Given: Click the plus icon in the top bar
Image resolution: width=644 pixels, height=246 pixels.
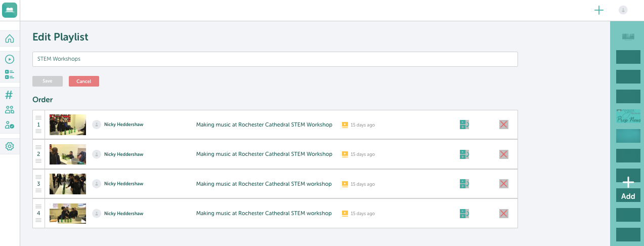Looking at the screenshot, I should [x=599, y=10].
